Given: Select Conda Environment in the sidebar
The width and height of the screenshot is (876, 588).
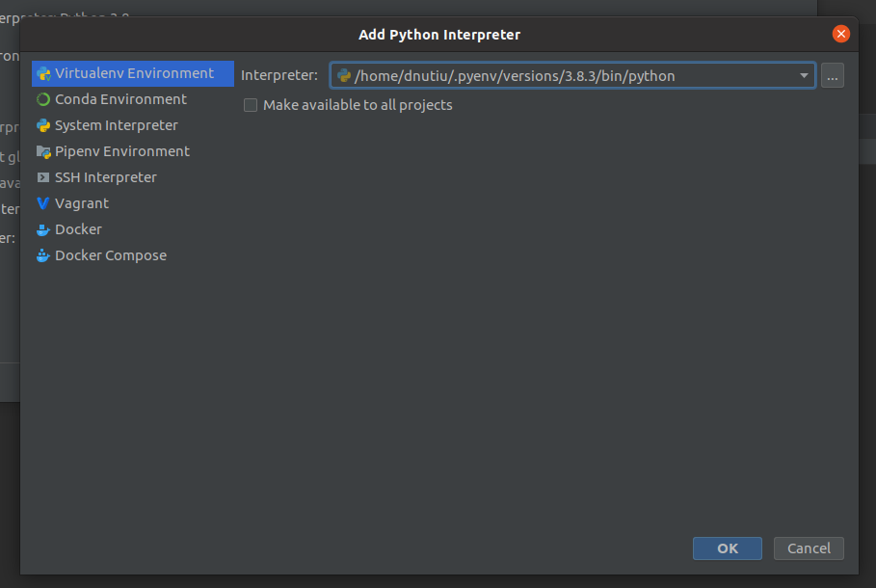Looking at the screenshot, I should 120,99.
